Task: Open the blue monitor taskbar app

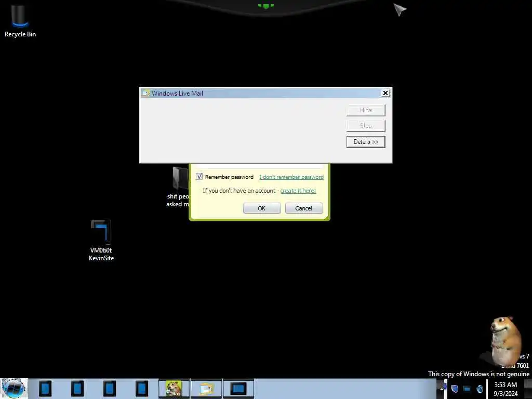Action: coord(238,389)
